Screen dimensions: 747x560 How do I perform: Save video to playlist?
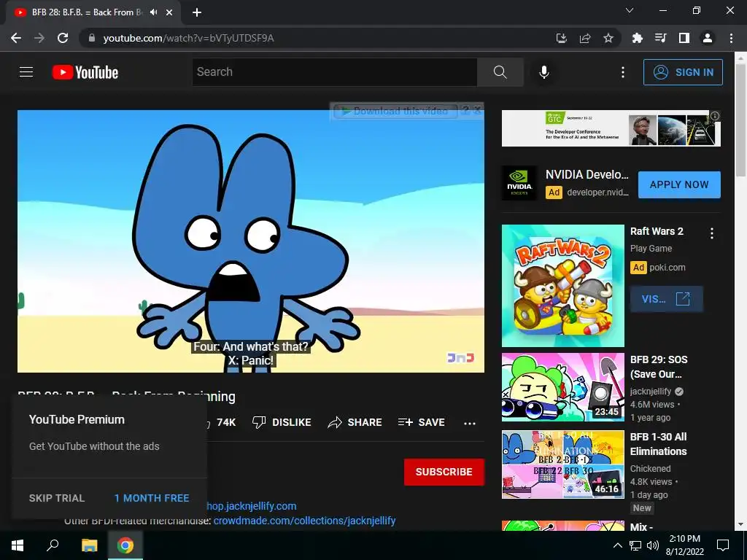click(421, 422)
